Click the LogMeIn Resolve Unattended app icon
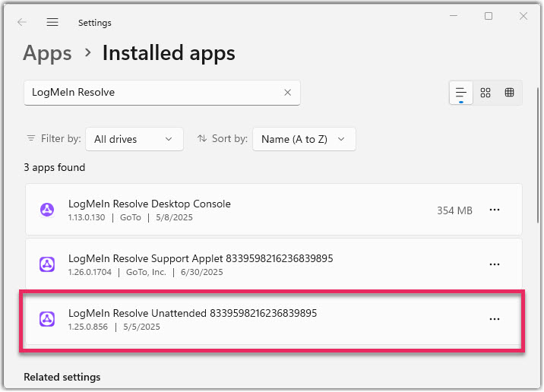Screen dimensions: 544x392 [x=47, y=319]
